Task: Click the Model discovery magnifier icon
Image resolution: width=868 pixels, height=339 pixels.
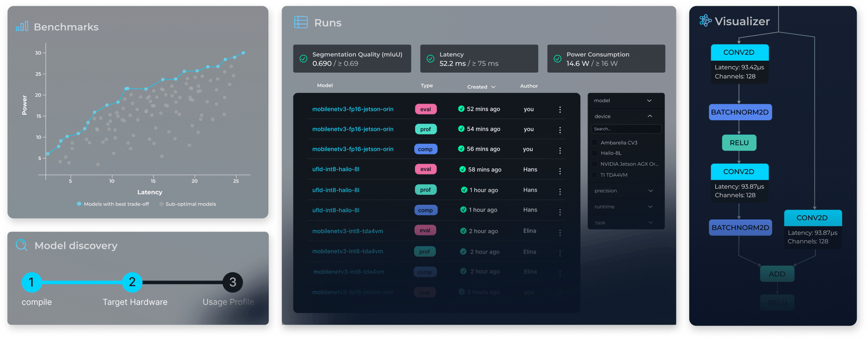Action: point(21,245)
